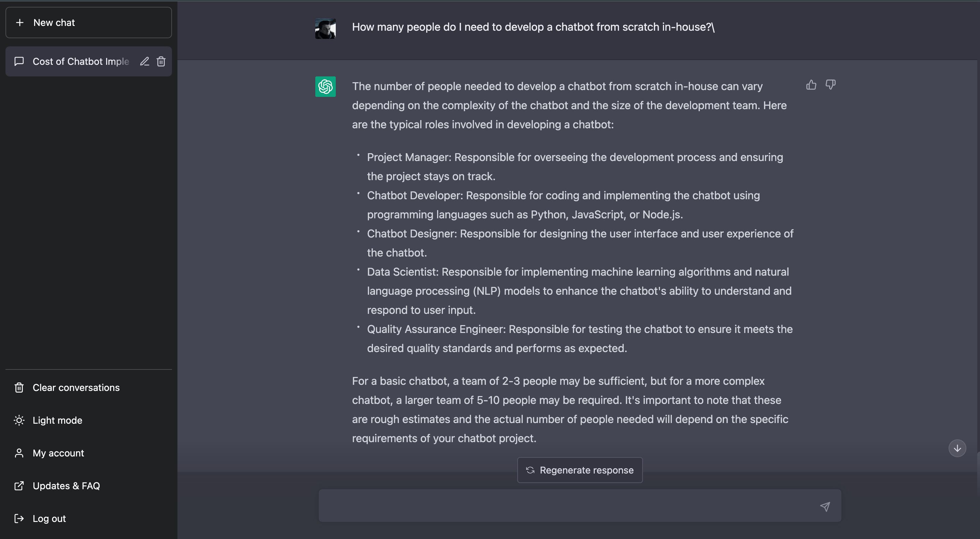The image size is (980, 539).
Task: Select the New chat sidebar item
Action: click(88, 22)
